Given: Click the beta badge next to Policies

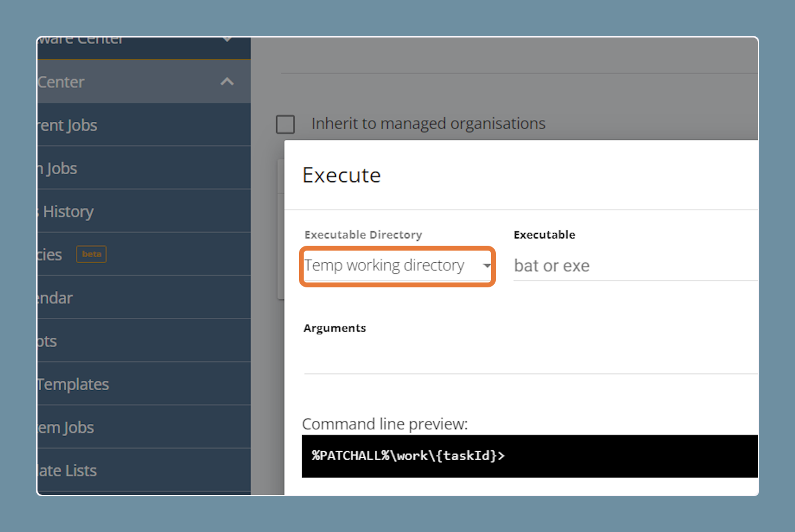Looking at the screenshot, I should pos(91,254).
